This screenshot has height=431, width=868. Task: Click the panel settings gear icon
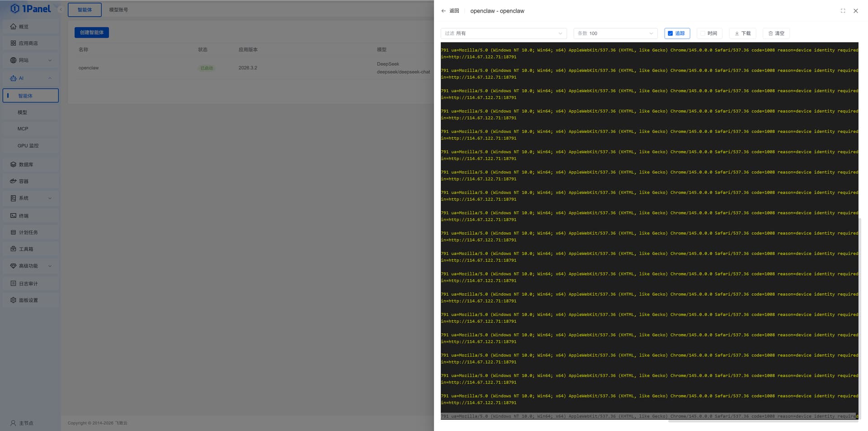click(13, 300)
